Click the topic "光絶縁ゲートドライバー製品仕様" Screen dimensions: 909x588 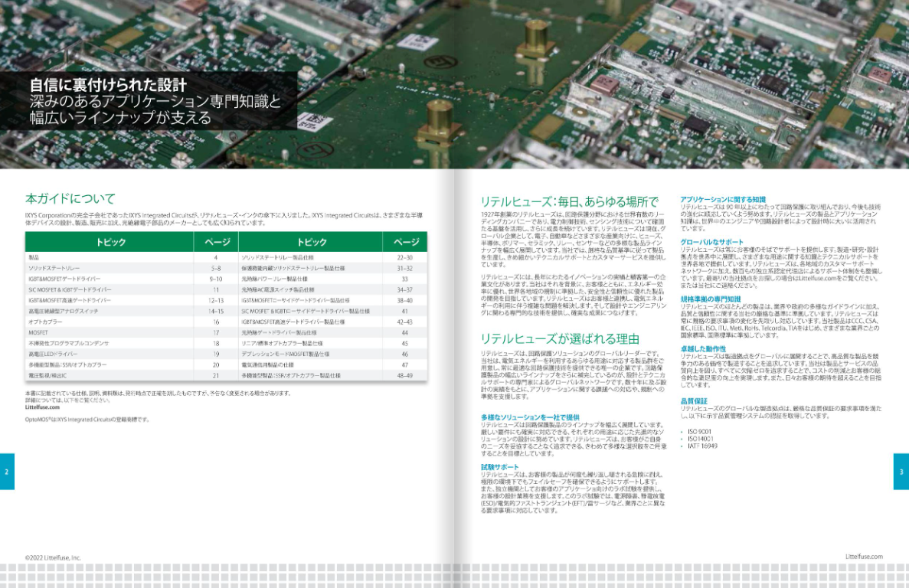pyautogui.click(x=279, y=332)
